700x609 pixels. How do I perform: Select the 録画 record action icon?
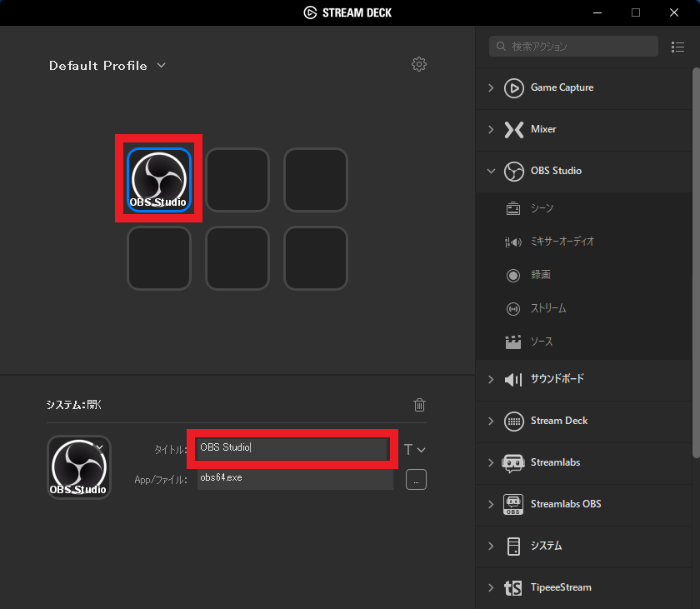(513, 275)
